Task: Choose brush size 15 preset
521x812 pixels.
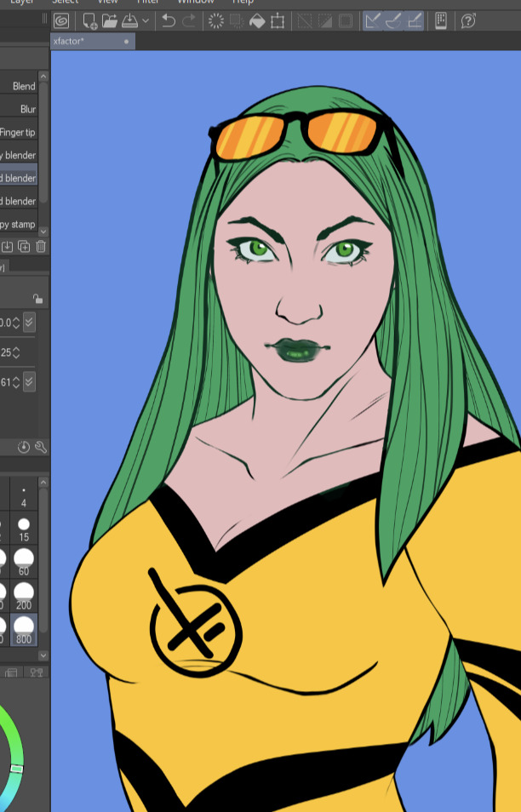Action: click(x=24, y=529)
